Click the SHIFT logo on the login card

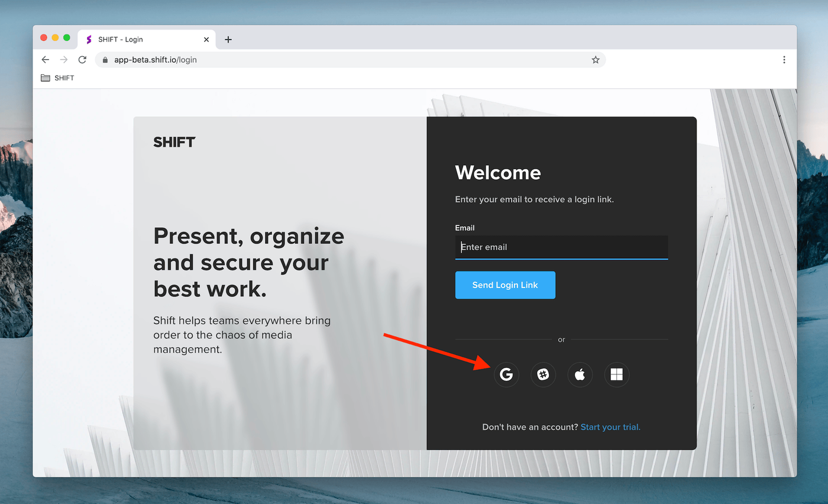click(174, 142)
